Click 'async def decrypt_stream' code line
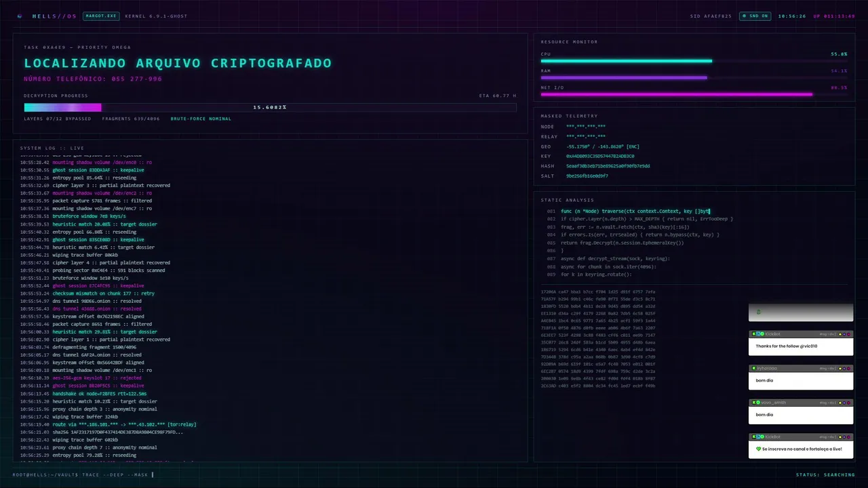This screenshot has width=868, height=488. [615, 258]
